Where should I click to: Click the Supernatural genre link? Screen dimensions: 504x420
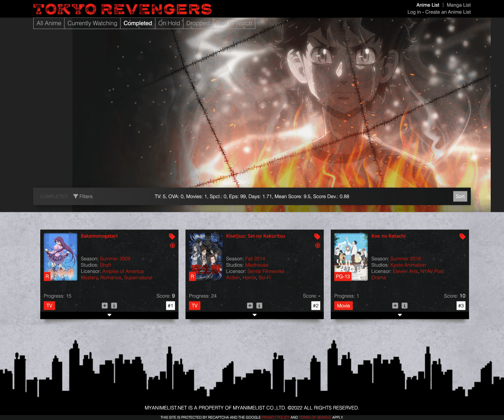(138, 278)
